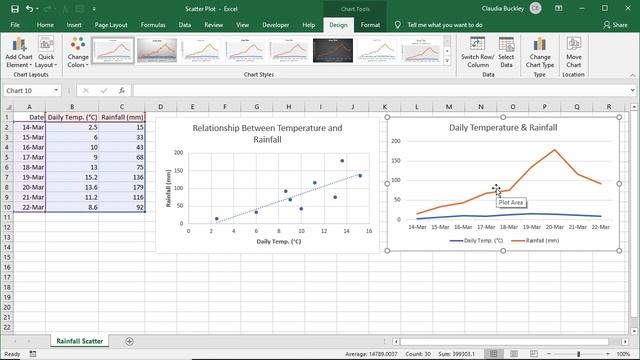Open the Formulas tab

coord(153,25)
